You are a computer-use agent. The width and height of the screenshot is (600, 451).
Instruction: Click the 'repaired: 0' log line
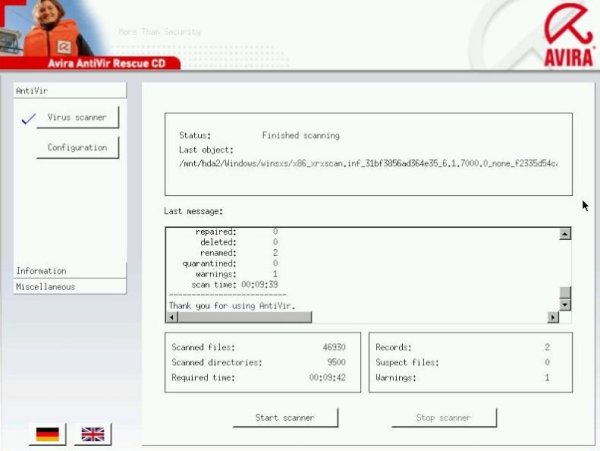pos(236,232)
